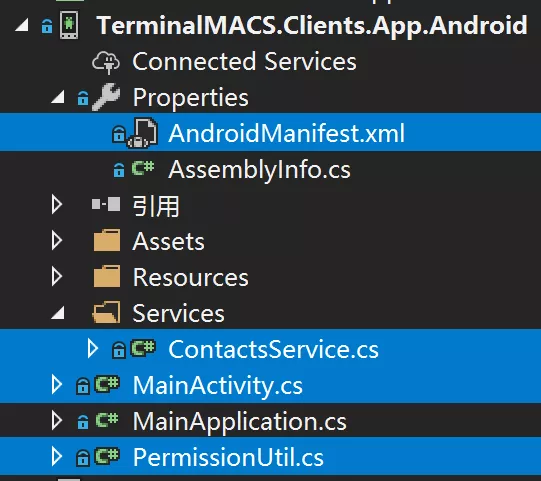This screenshot has height=481, width=541.
Task: Select the Properties node
Action: tap(190, 97)
